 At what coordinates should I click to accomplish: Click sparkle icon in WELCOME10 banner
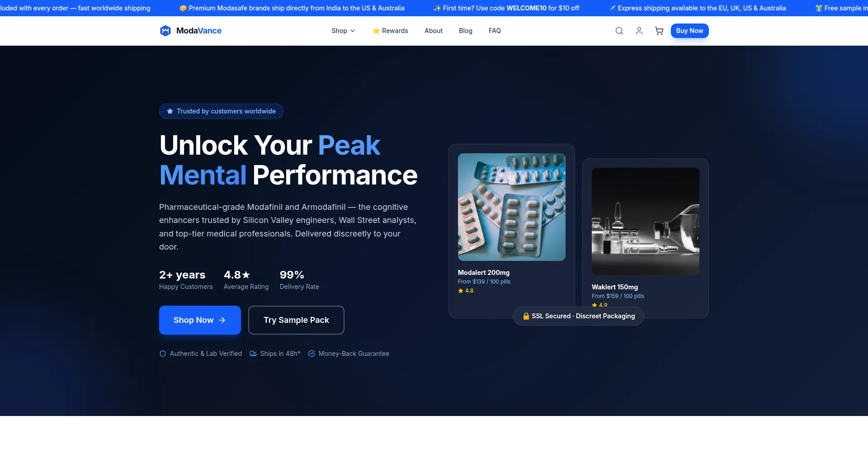click(x=437, y=8)
